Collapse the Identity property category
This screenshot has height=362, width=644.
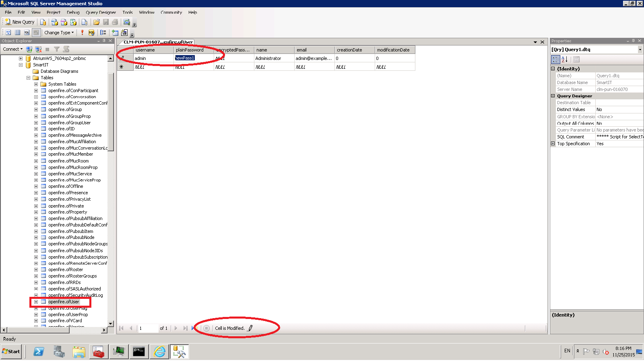553,69
